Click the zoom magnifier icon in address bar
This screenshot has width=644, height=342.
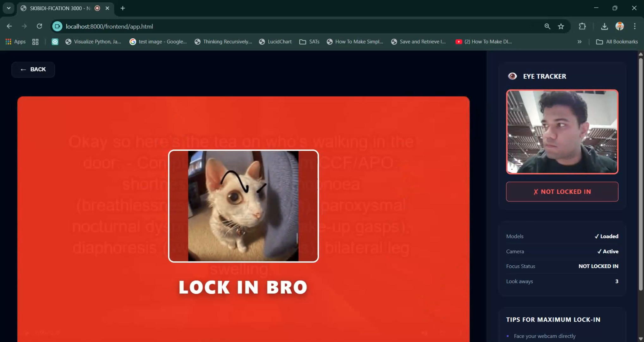tap(547, 26)
